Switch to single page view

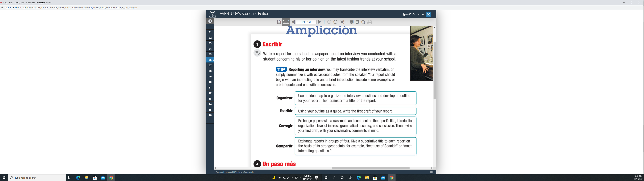tap(279, 22)
